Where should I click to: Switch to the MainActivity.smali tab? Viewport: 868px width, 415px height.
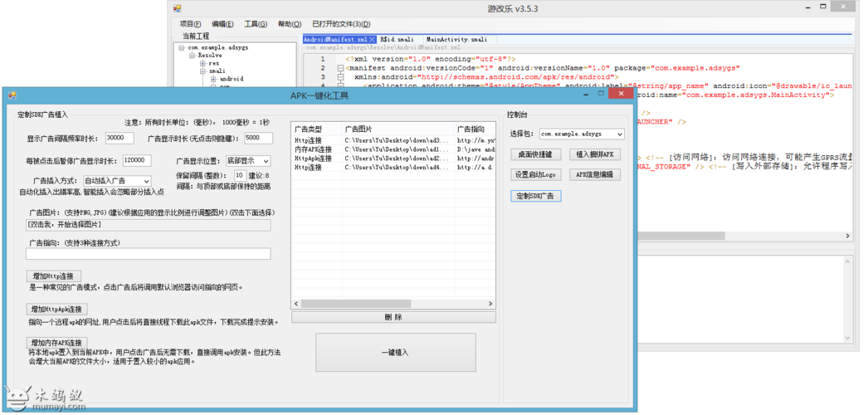pyautogui.click(x=456, y=40)
